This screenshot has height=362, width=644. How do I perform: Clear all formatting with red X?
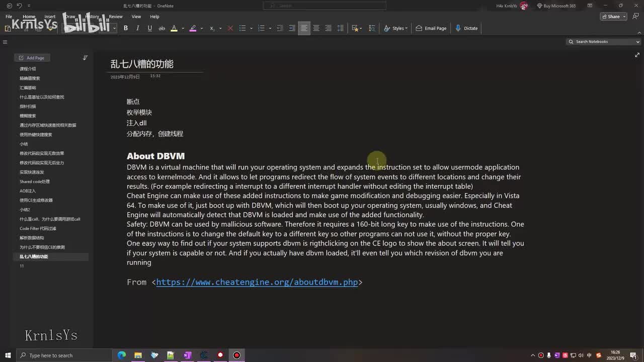click(x=230, y=28)
